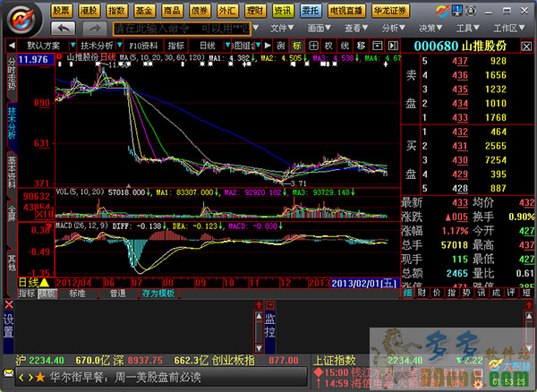Click the 华龙证券 button
Screen dimensions: 537x392
390,11
